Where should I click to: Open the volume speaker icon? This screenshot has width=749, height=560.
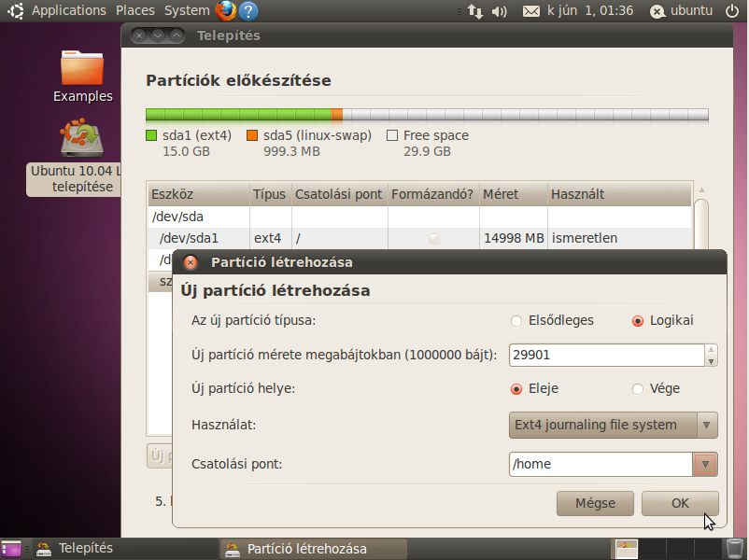pos(500,11)
